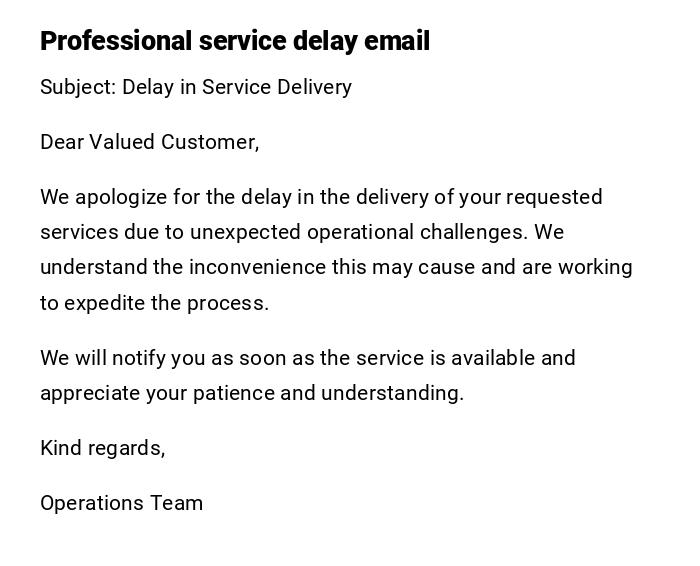Click the word "notify" in second paragraph
Viewport: 700px width, 566px height.
click(x=139, y=358)
